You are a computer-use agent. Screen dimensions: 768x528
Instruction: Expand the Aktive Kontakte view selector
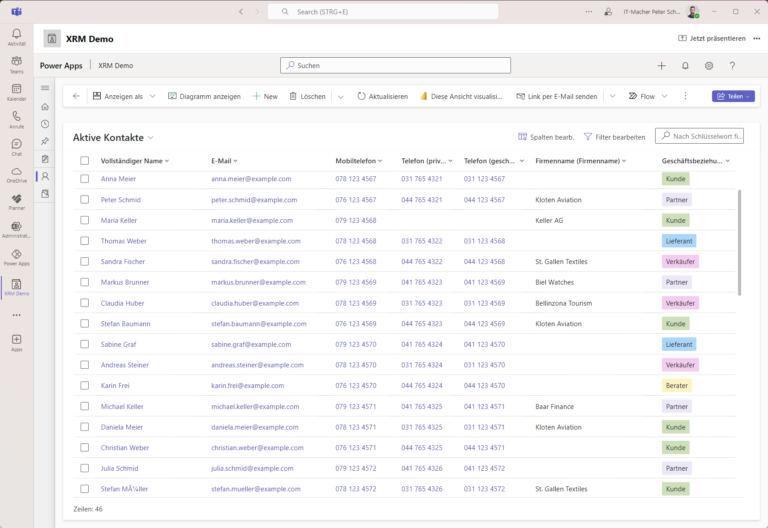coord(151,137)
